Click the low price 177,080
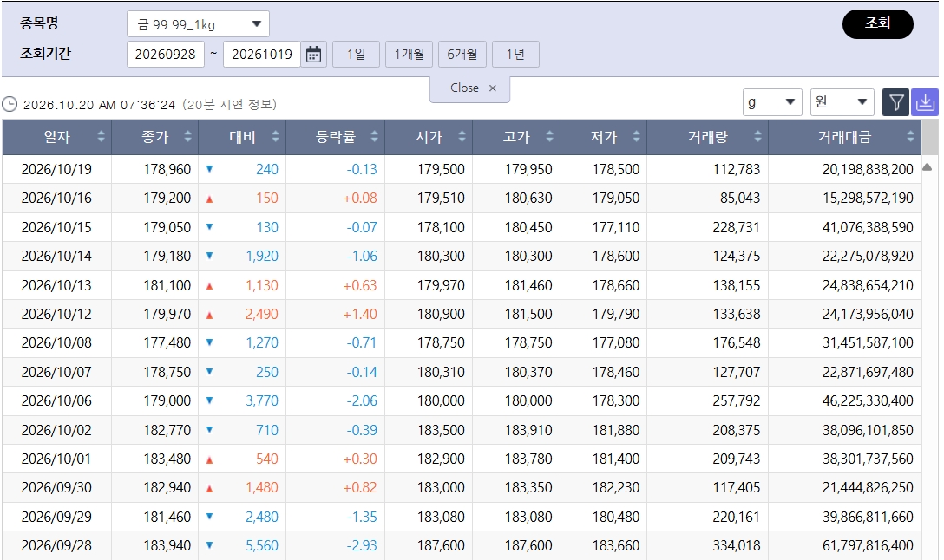The width and height of the screenshot is (944, 560). pyautogui.click(x=615, y=343)
